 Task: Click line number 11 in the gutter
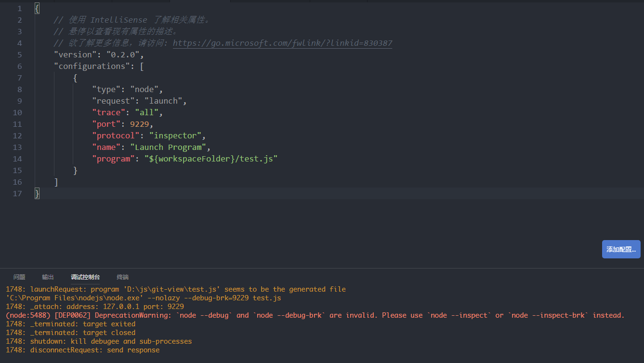point(17,124)
